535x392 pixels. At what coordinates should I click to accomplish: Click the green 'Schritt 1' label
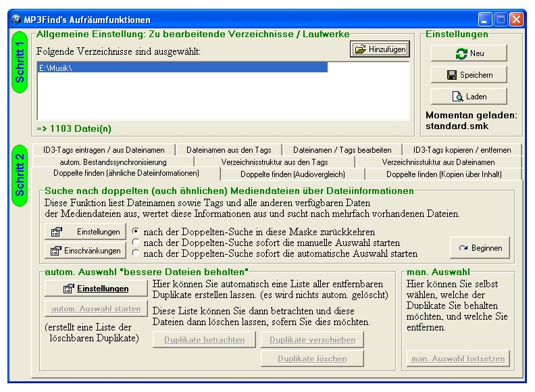(x=20, y=62)
